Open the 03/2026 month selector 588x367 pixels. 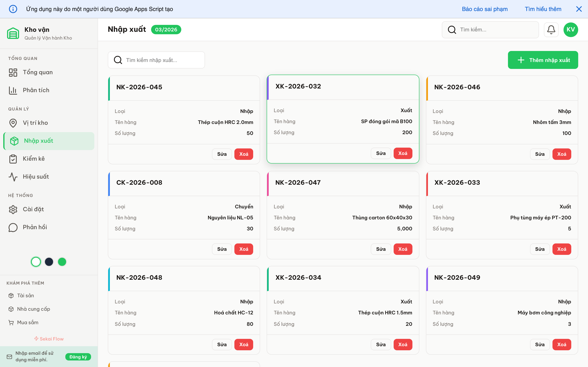(x=166, y=29)
